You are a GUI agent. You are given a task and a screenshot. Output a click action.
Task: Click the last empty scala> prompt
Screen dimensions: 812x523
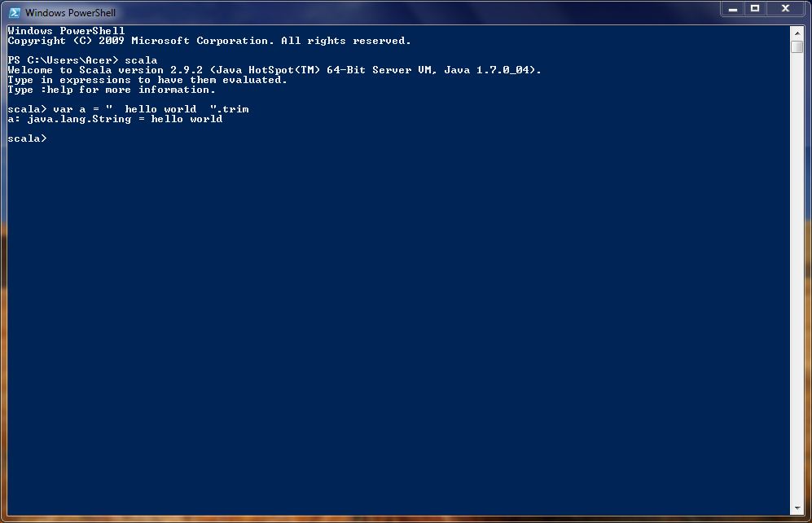point(27,138)
